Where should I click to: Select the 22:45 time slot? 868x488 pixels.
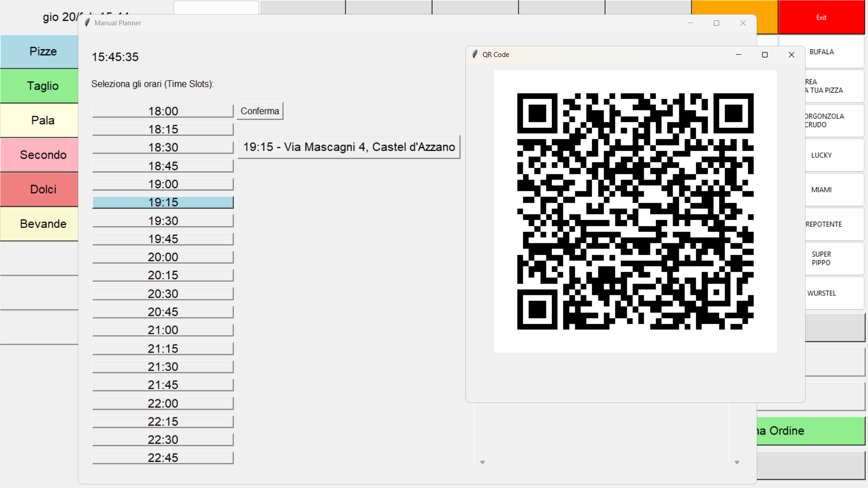[x=163, y=458]
